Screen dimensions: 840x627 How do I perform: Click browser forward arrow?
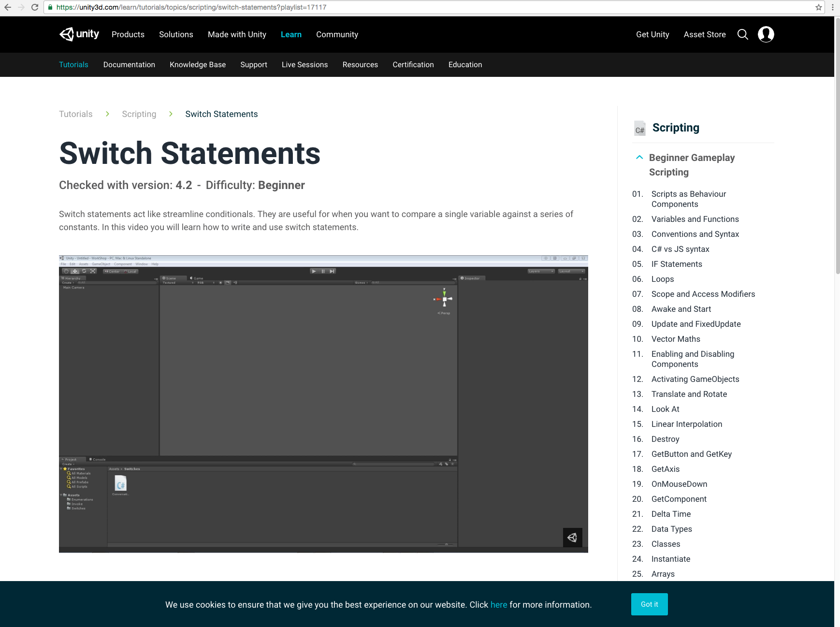21,7
